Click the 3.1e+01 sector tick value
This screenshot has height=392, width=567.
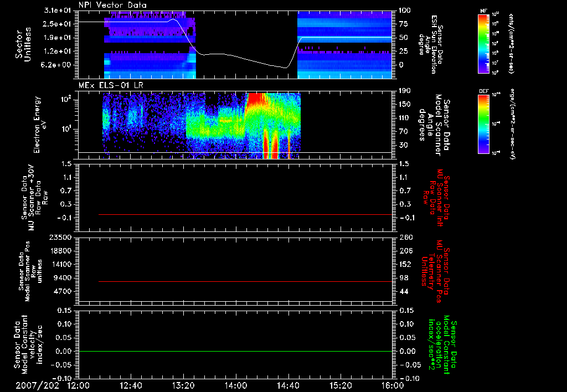[58, 11]
